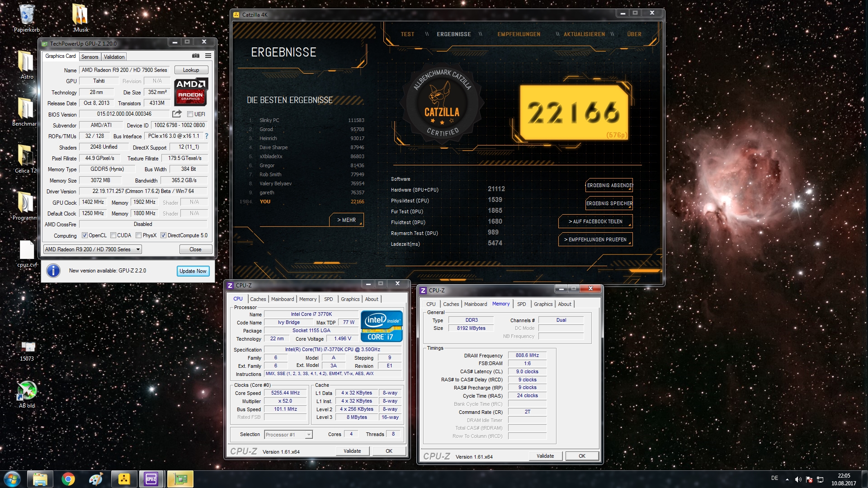This screenshot has width=868, height=488.
Task: Open Mainboard tab in left CPU-Z window
Action: tap(283, 299)
